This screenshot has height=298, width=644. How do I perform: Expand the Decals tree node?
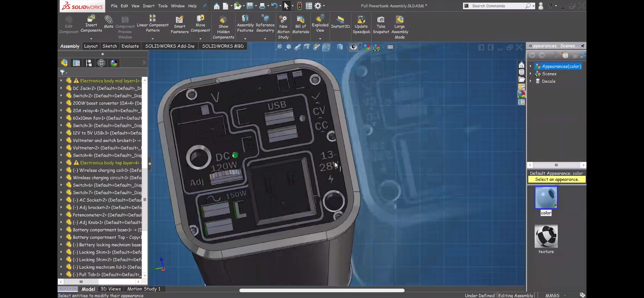[530, 81]
